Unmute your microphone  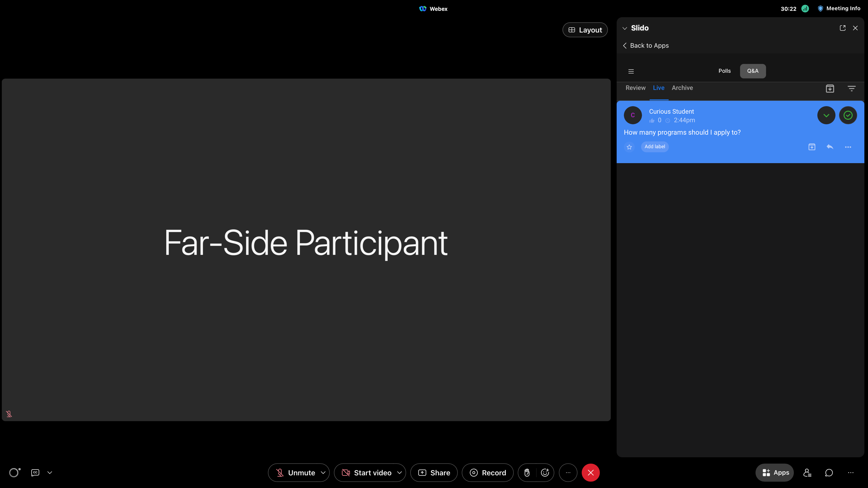click(299, 472)
